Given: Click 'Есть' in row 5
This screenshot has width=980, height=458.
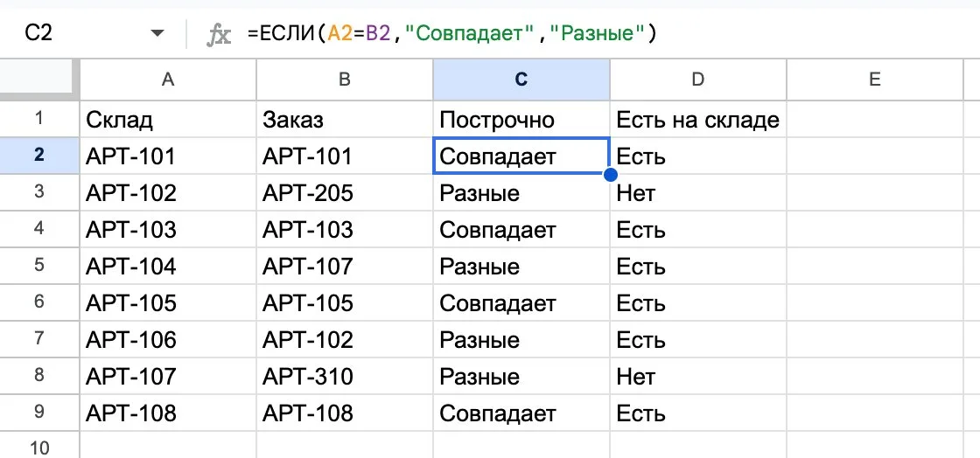Looking at the screenshot, I should [698, 266].
